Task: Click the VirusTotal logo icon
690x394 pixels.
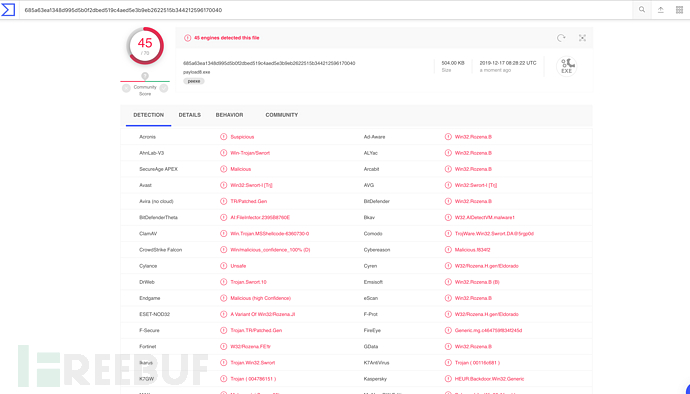Action: [8, 10]
